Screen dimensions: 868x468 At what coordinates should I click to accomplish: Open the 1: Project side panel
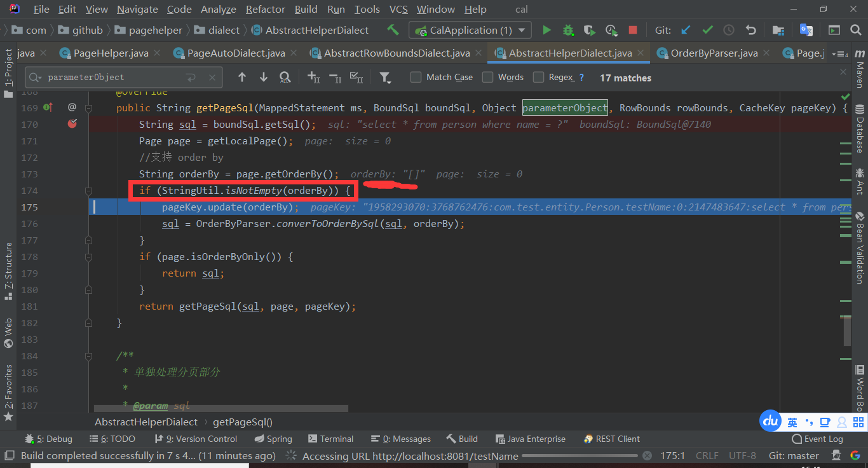click(x=8, y=73)
